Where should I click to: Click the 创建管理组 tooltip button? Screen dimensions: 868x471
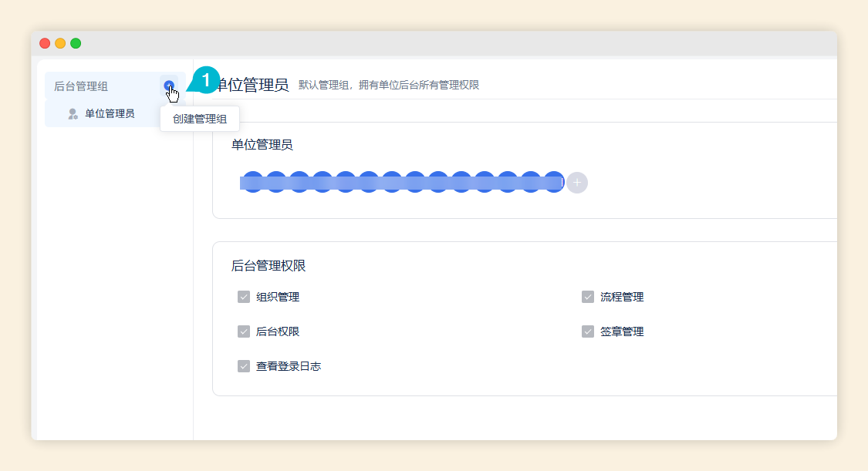(199, 119)
